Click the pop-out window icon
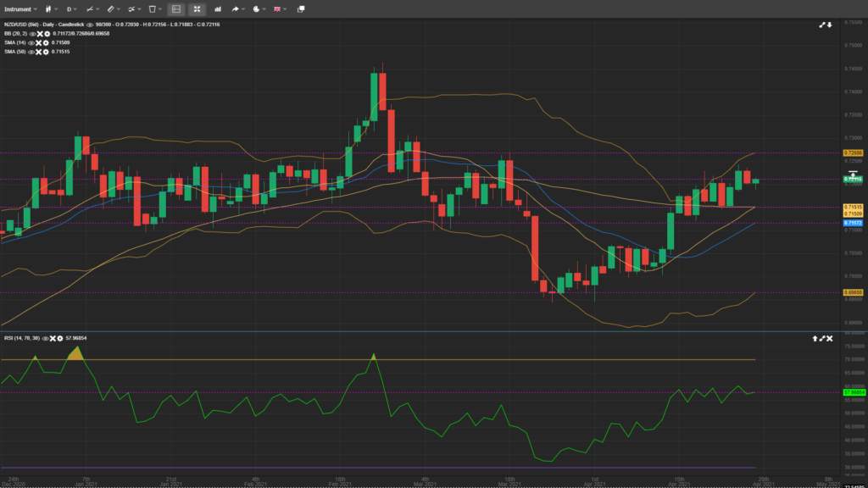868x488 pixels. (x=301, y=8)
